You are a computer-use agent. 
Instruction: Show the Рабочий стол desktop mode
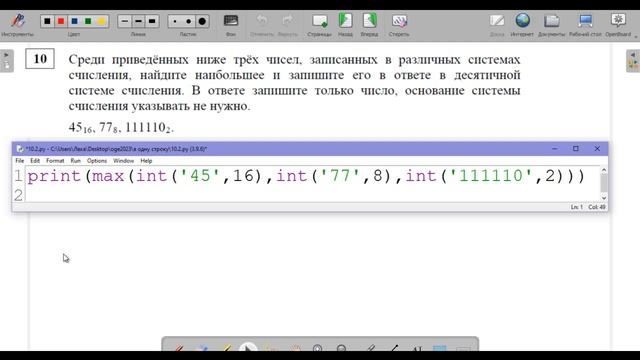click(585, 24)
